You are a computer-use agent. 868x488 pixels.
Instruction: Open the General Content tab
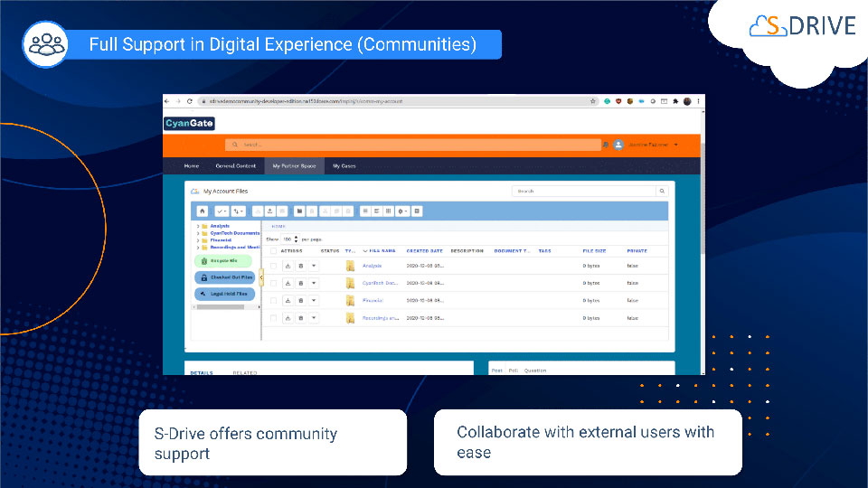click(x=236, y=166)
